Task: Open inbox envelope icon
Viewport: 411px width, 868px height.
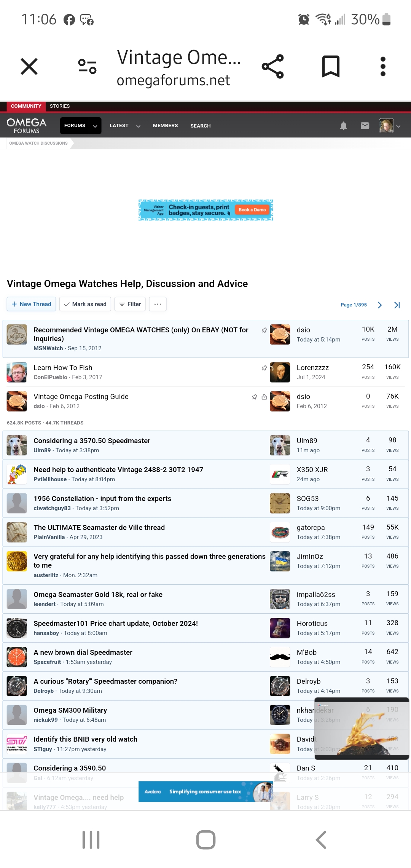Action: tap(365, 126)
